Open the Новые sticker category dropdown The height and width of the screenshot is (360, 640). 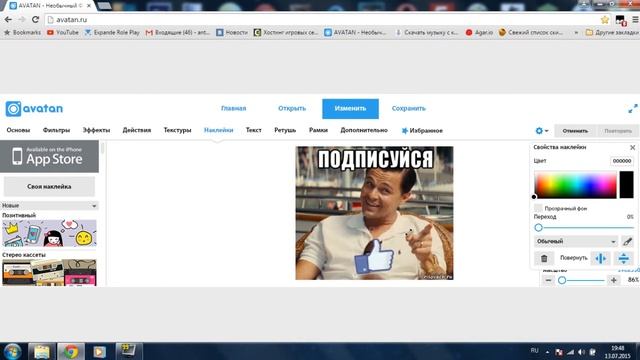[x=49, y=205]
